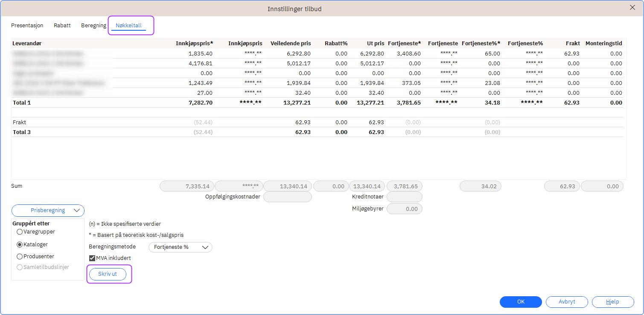Screen dimensions: 644x315
Task: Click the Skriv ut button
Action: [108, 274]
